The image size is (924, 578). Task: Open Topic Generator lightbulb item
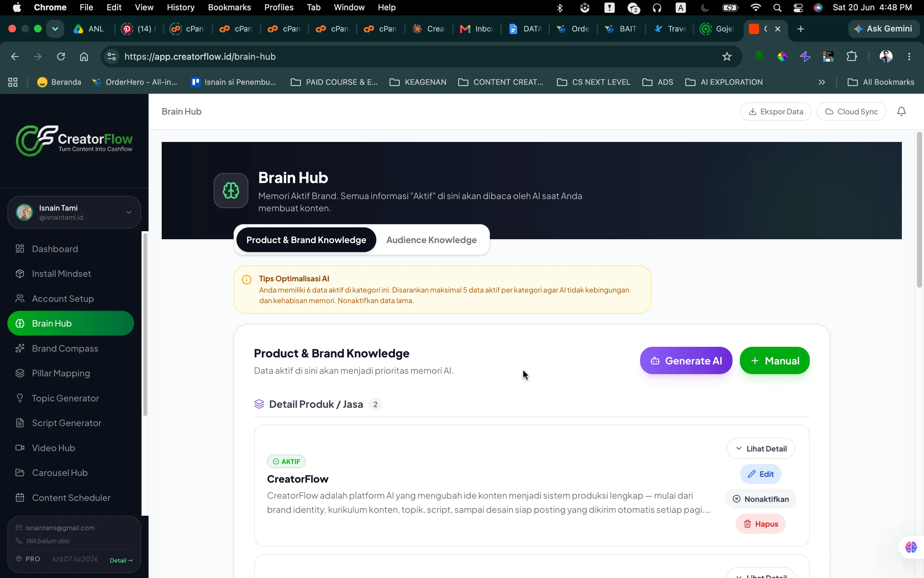click(71, 398)
